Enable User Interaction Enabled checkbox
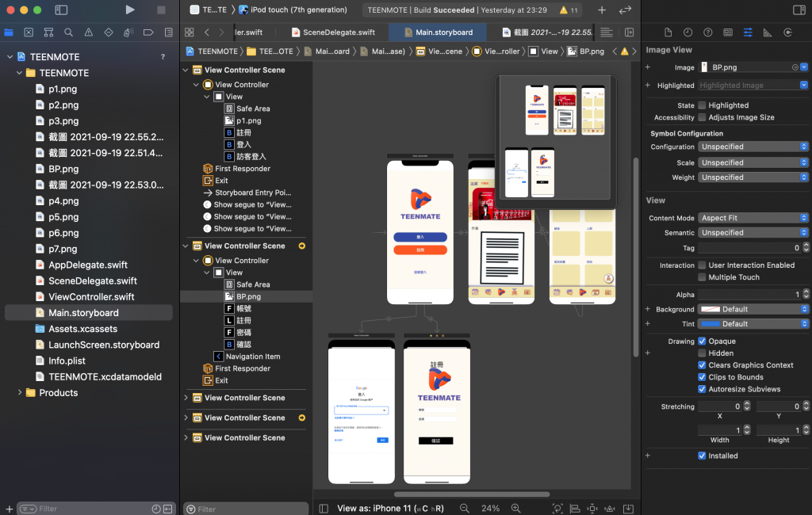Viewport: 812px width, 515px height. (x=702, y=265)
